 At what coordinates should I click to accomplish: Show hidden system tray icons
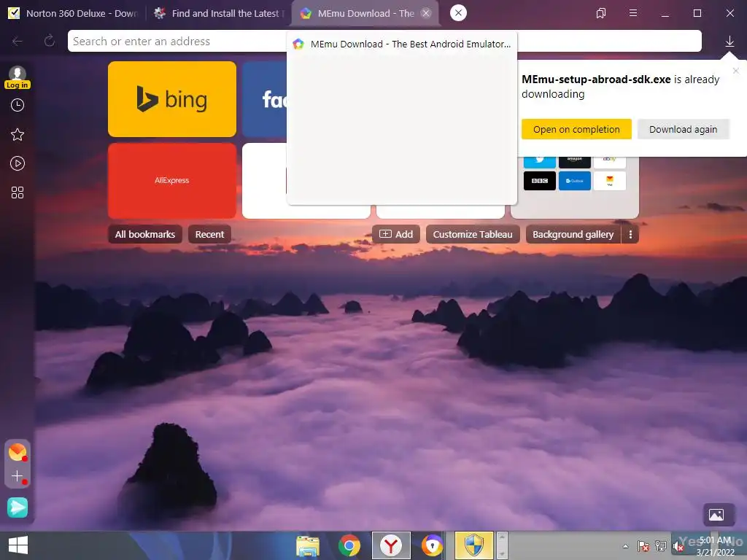click(x=625, y=546)
